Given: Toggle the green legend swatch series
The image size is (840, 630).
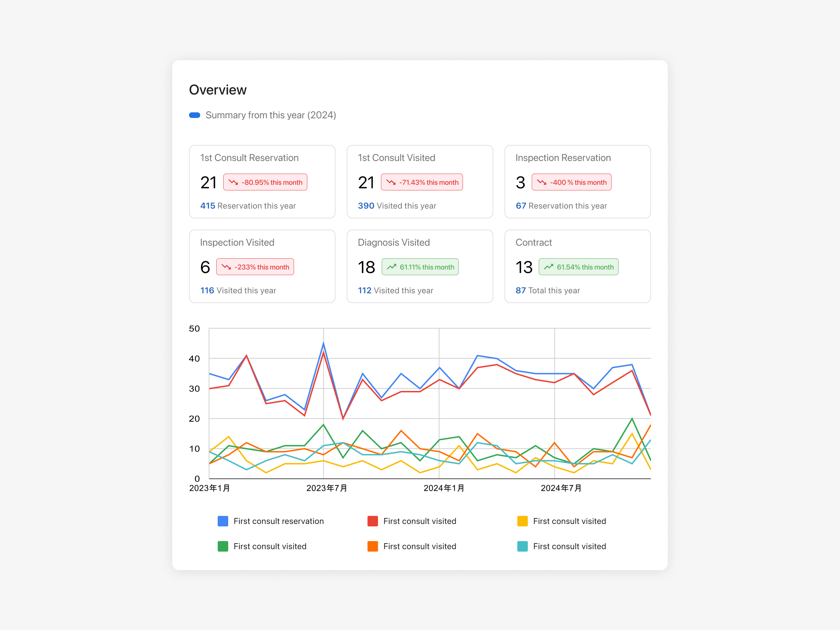Looking at the screenshot, I should click(223, 546).
